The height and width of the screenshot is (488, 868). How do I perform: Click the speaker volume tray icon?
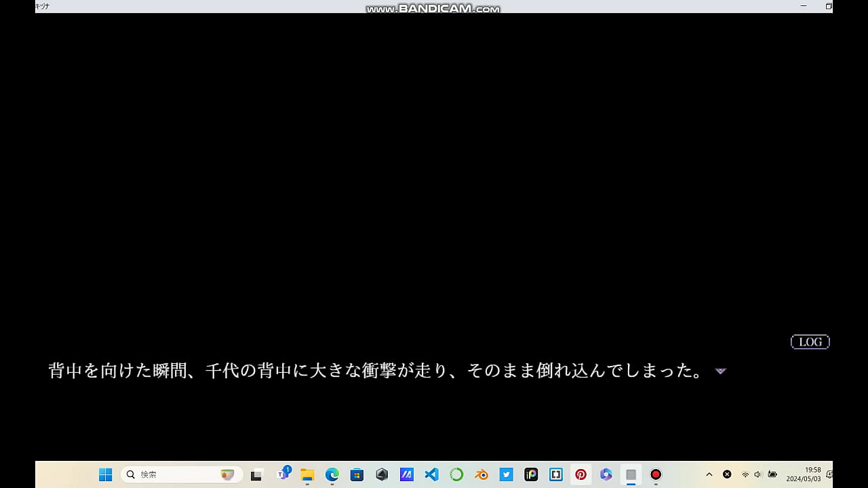pyautogui.click(x=758, y=474)
